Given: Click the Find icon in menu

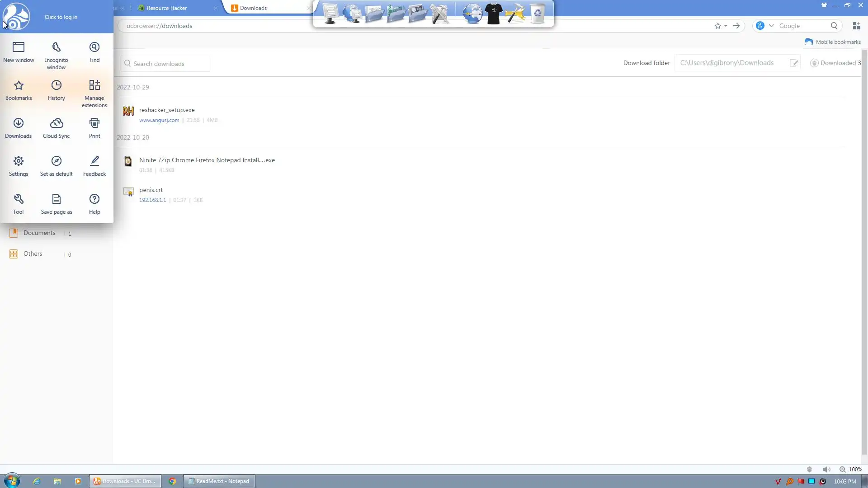Looking at the screenshot, I should [94, 52].
